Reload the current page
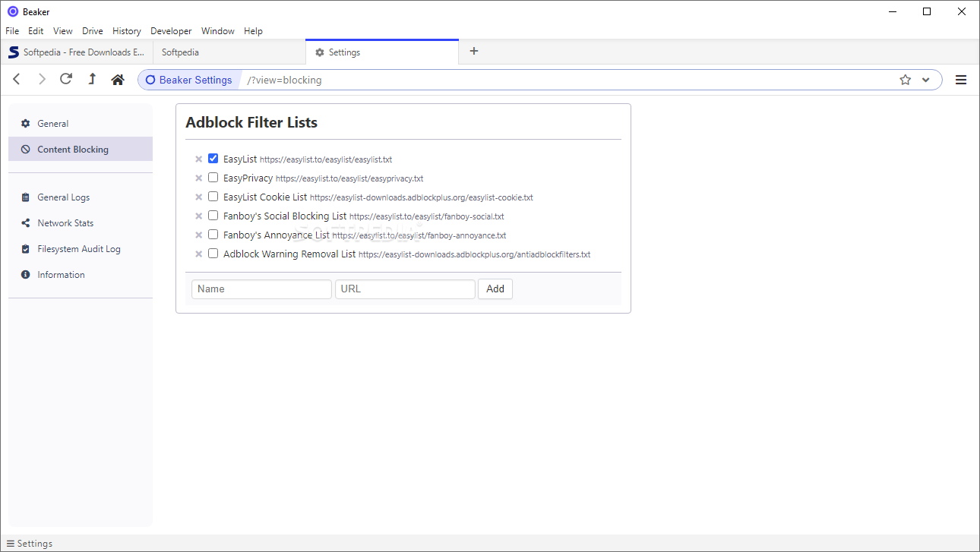 (x=66, y=79)
